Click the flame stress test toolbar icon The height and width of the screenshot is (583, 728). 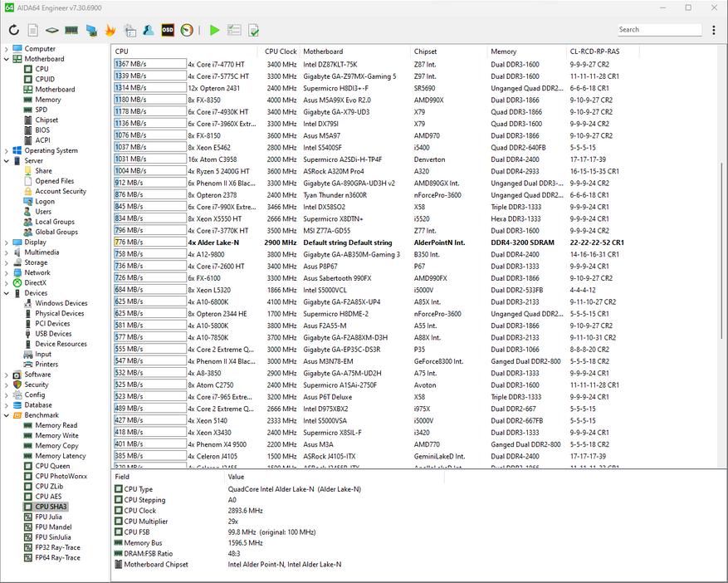(x=110, y=30)
